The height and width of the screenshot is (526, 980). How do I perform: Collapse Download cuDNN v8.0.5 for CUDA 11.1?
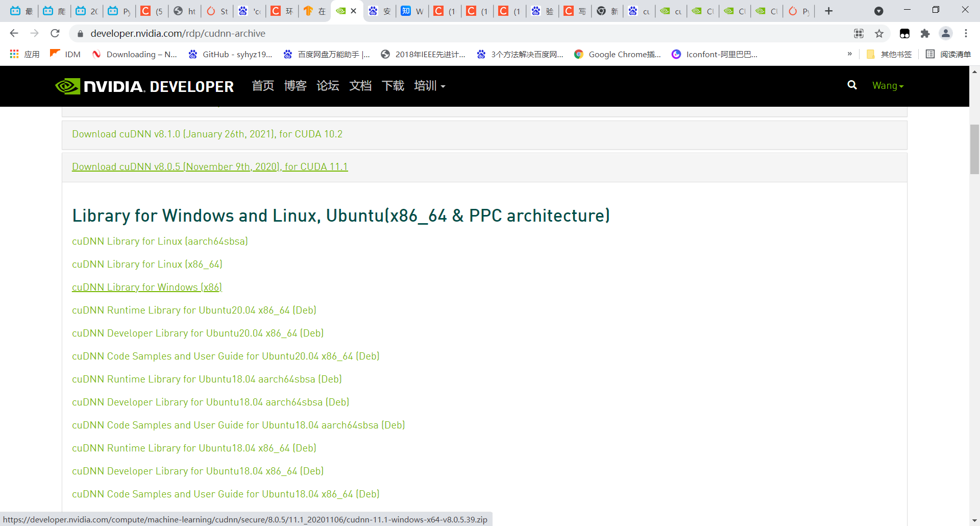pyautogui.click(x=210, y=167)
